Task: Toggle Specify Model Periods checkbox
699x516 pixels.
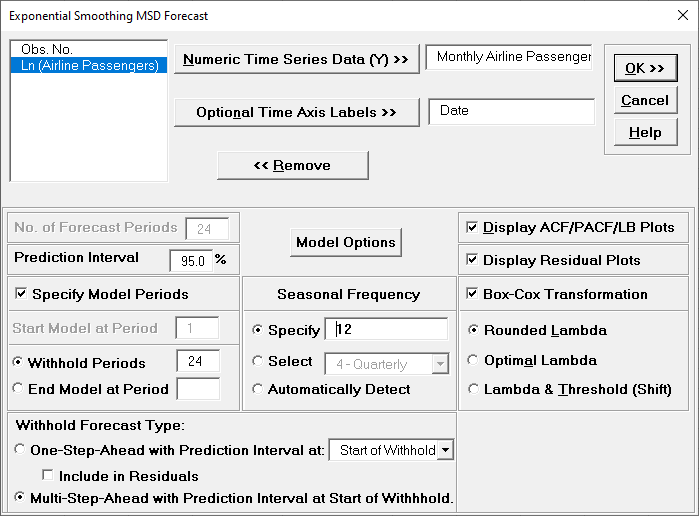Action: coord(22,294)
